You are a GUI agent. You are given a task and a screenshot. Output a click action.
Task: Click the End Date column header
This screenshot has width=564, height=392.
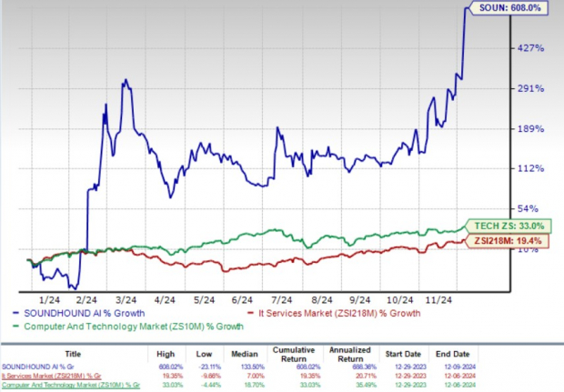tap(452, 354)
